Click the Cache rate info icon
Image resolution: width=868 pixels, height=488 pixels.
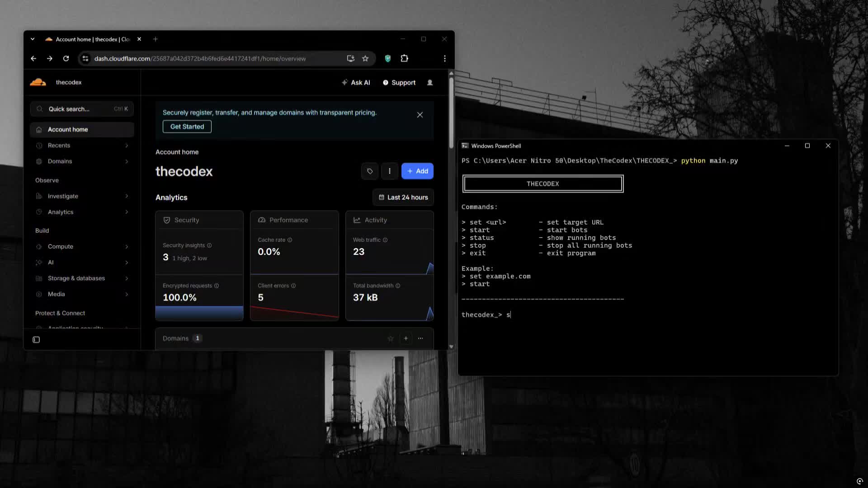click(290, 240)
